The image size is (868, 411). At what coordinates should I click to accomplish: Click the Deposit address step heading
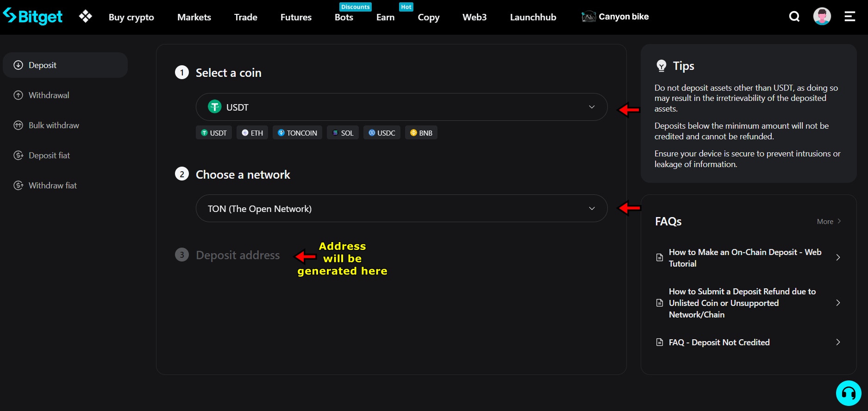[238, 255]
